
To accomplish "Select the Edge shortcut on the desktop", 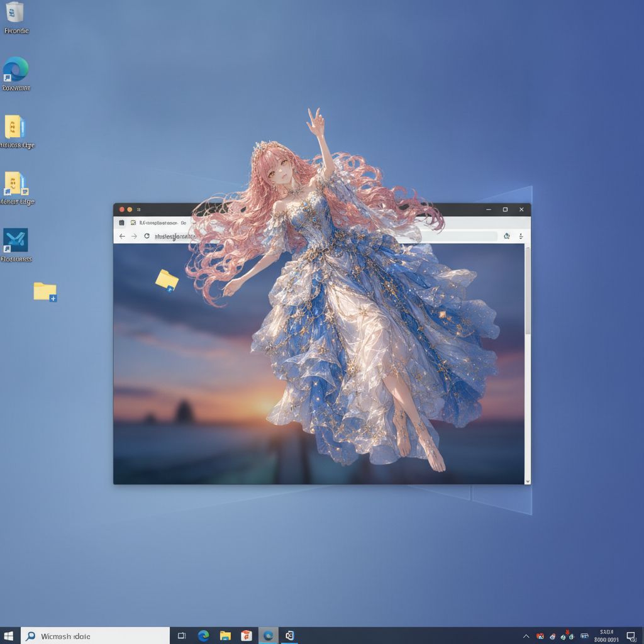I will point(16,74).
